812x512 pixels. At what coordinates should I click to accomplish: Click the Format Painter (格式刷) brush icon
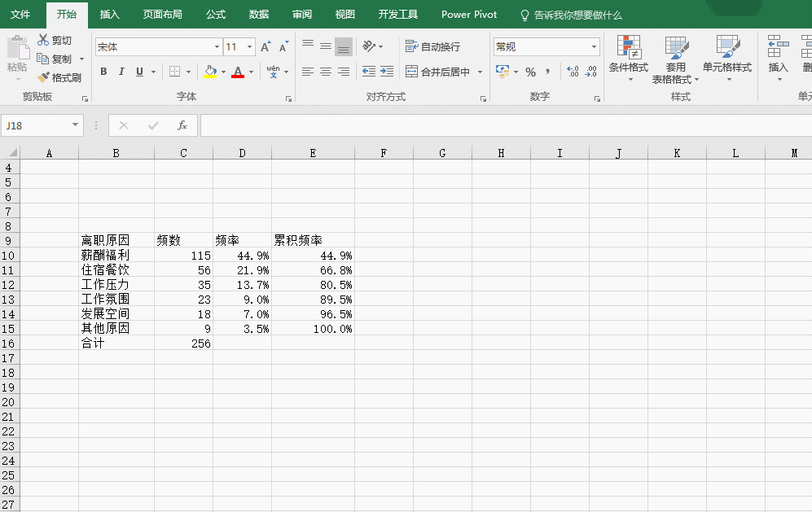coord(43,78)
